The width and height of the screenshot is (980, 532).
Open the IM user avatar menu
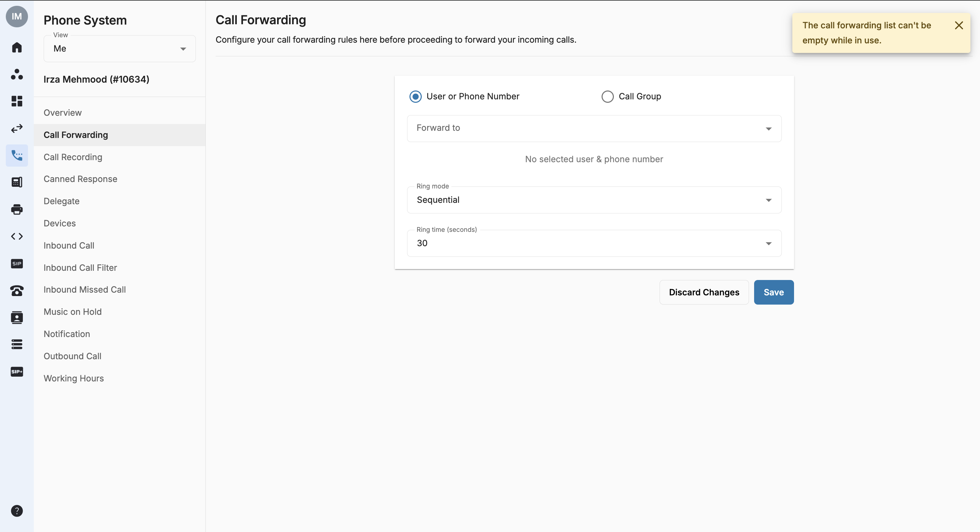pos(17,16)
